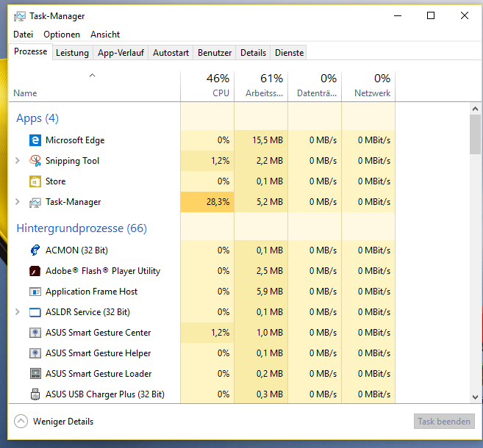This screenshot has width=483, height=448.
Task: Select Application Frame Host name
Action: click(91, 292)
